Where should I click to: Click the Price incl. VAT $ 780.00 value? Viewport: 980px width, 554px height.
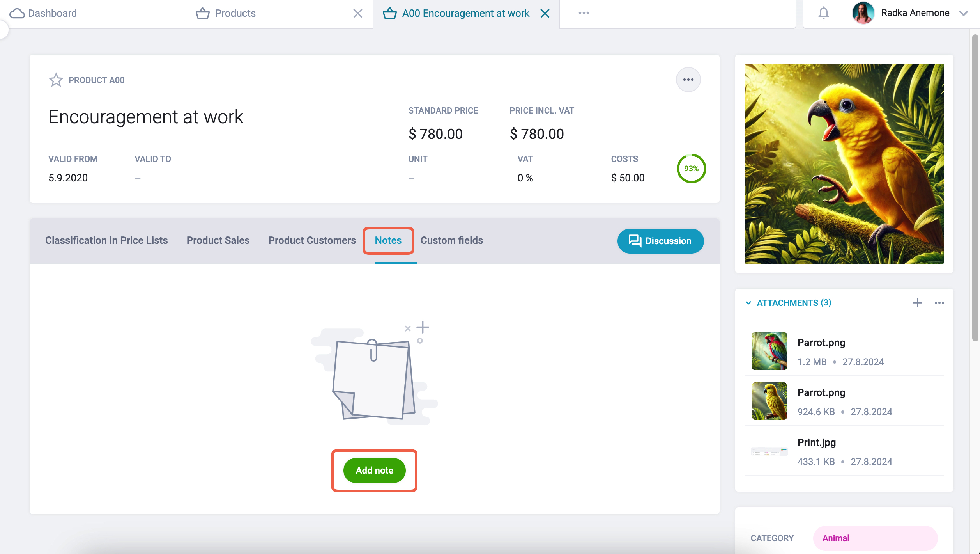point(537,134)
